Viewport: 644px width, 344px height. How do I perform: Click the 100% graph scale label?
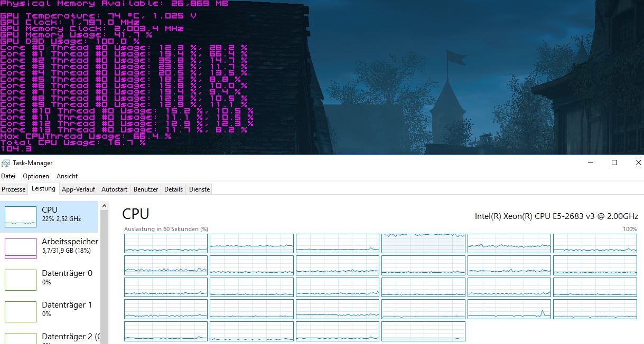click(630, 229)
